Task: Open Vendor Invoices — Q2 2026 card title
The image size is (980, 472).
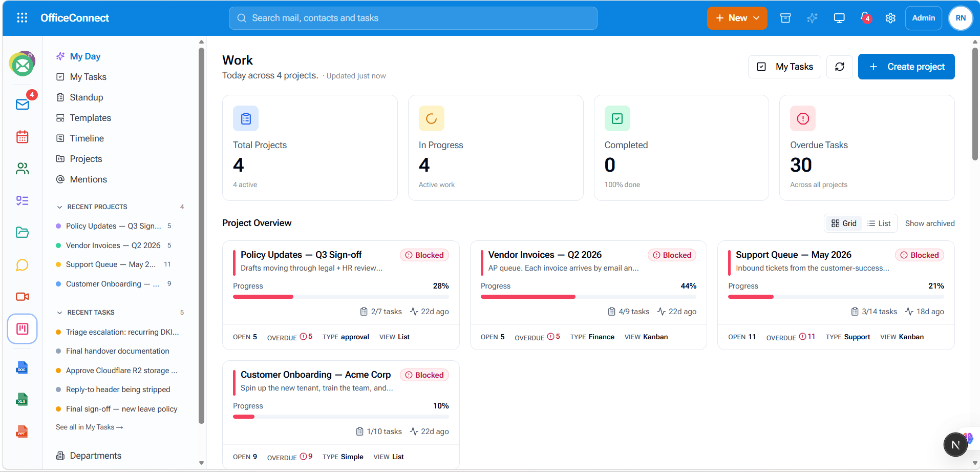Action: point(545,255)
